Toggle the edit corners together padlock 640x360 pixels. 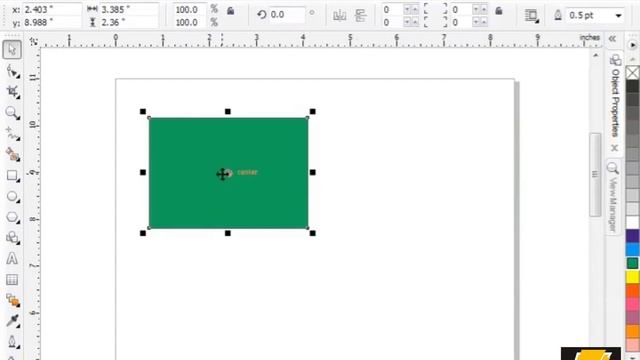point(499,11)
